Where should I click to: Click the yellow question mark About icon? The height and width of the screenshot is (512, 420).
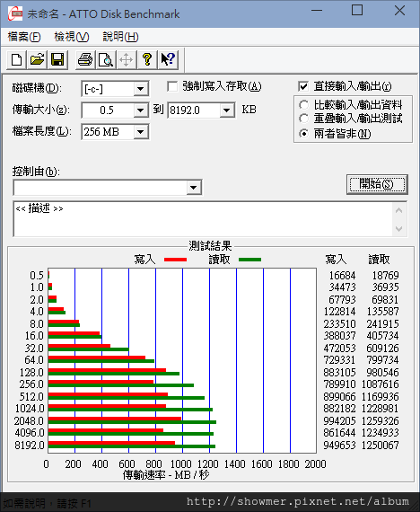[147, 60]
